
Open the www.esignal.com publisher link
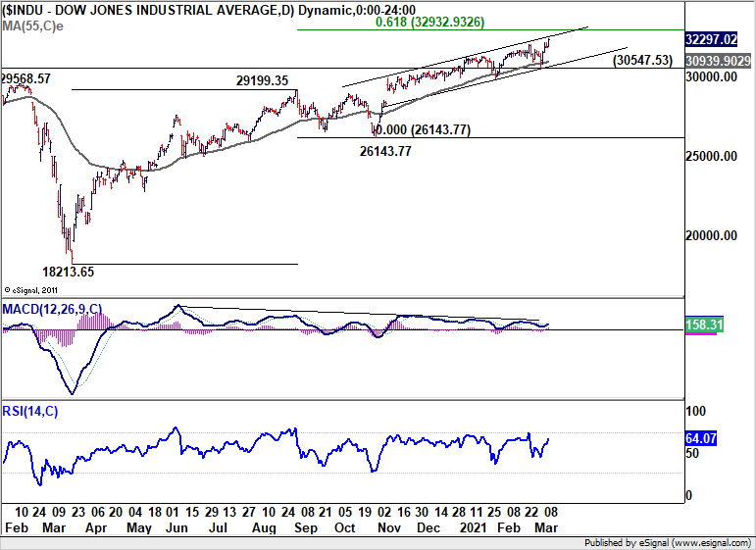[709, 543]
